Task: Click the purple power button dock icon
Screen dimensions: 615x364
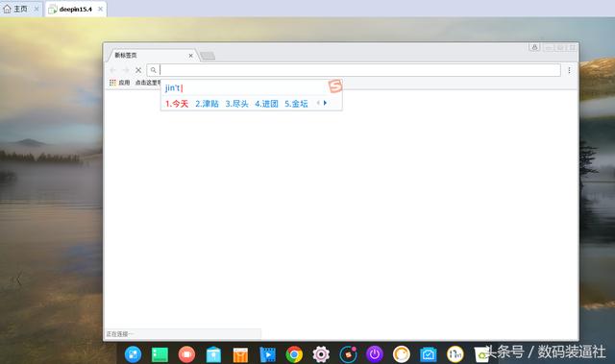Action: pos(375,354)
